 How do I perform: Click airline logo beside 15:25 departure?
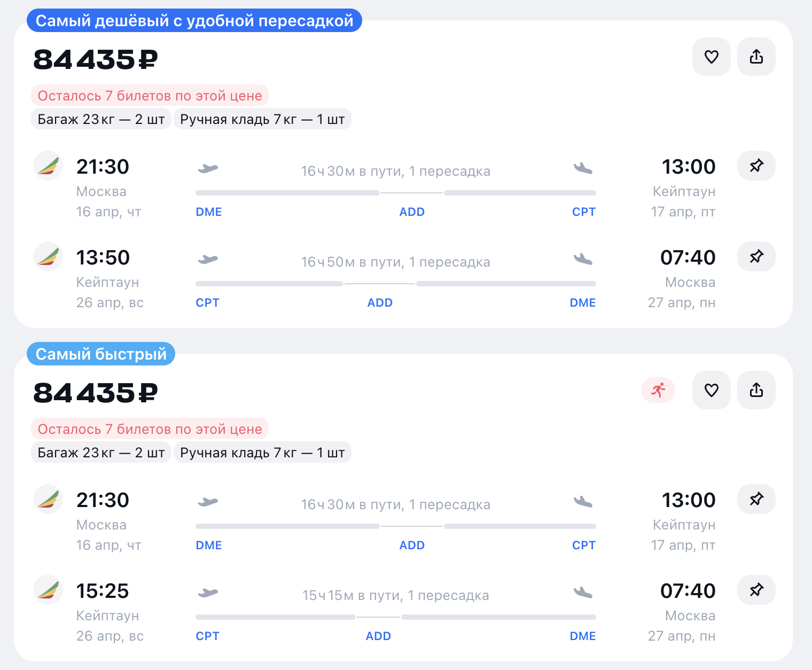48,590
